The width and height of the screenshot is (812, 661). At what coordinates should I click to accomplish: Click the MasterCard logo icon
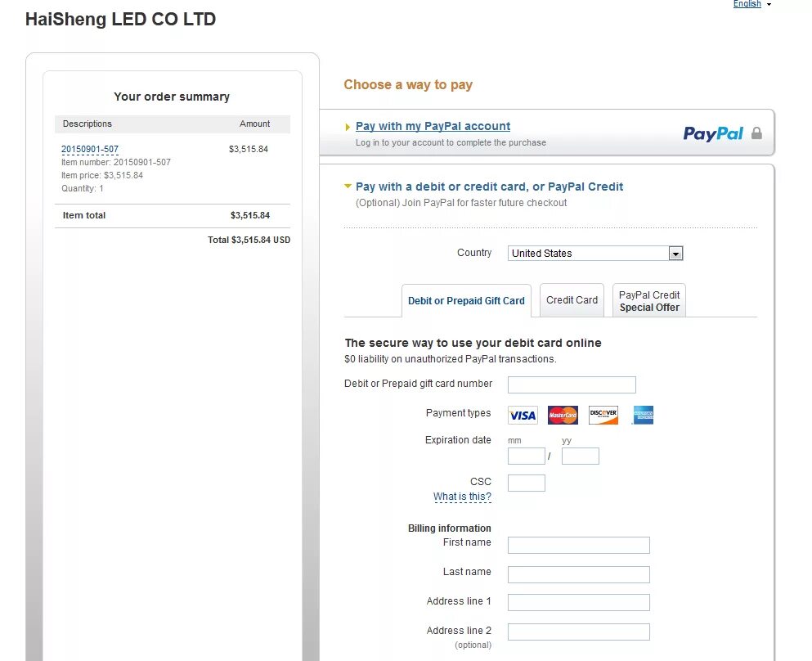(x=563, y=416)
